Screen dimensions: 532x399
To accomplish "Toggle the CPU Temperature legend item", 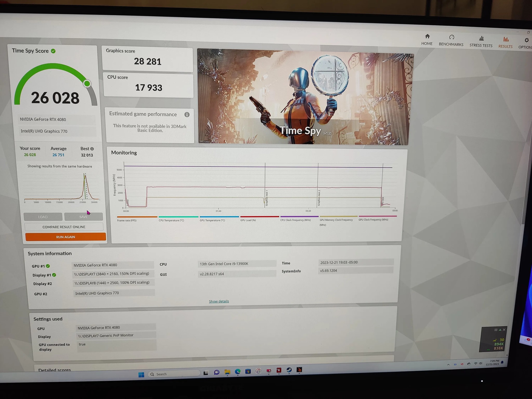I will click(x=178, y=219).
